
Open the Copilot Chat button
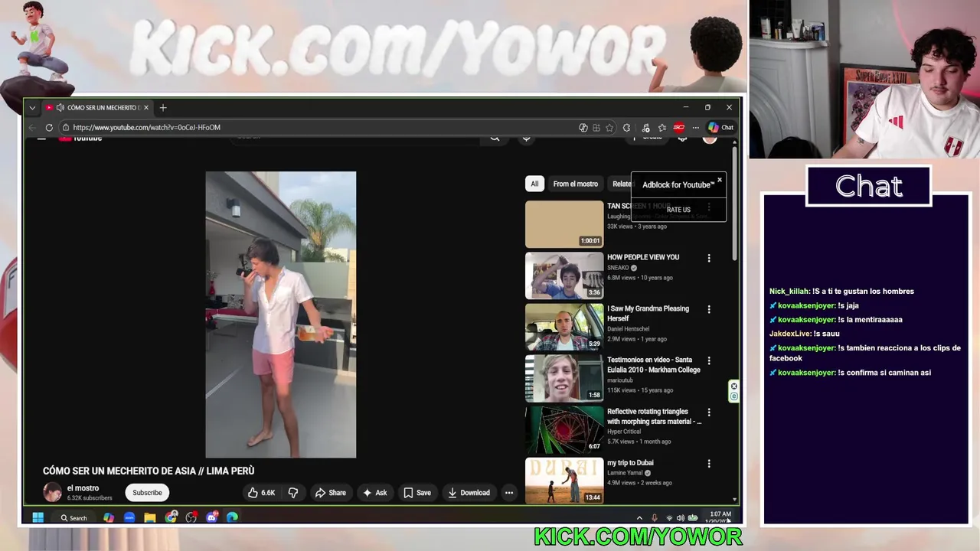[720, 128]
